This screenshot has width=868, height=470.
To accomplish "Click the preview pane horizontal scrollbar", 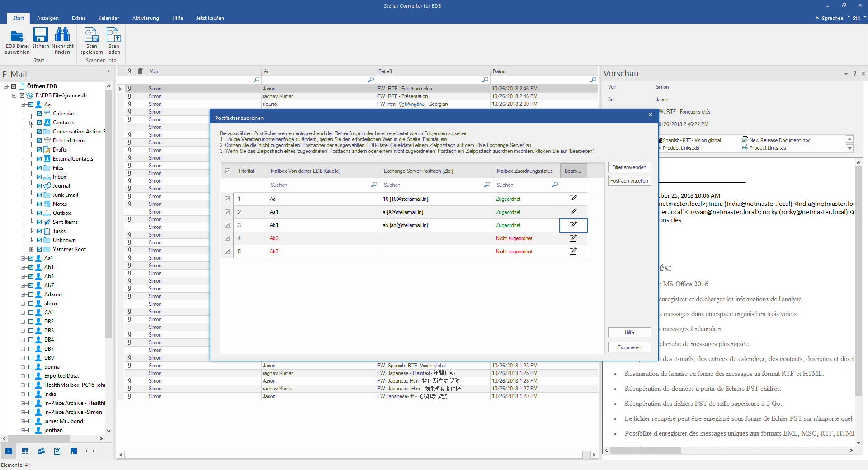I will click(646, 451).
